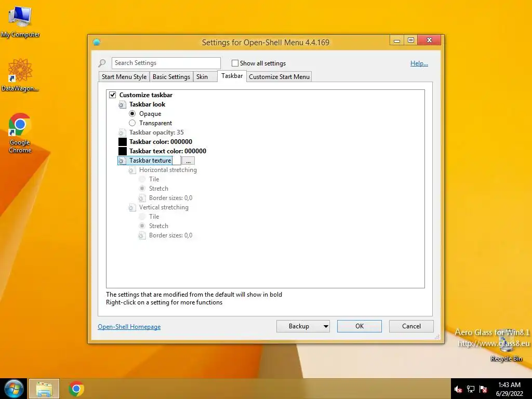Image resolution: width=532 pixels, height=399 pixels.
Task: Select Stretch under Vertical stretching
Action: click(142, 225)
